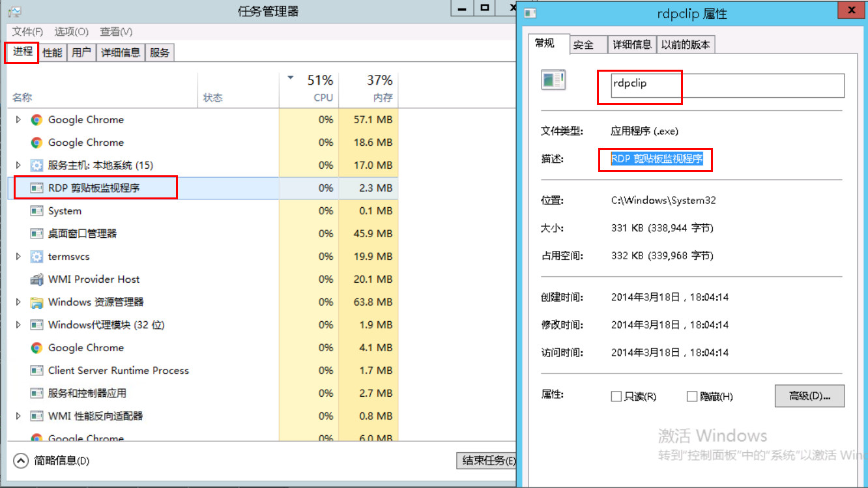Click the first Google Chrome process icon
Screen dimensions: 868x488
point(36,120)
